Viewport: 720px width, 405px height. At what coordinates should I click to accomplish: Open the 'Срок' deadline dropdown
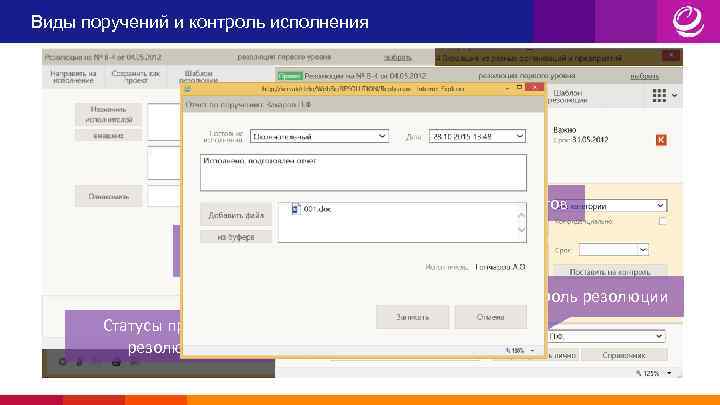tap(643, 250)
